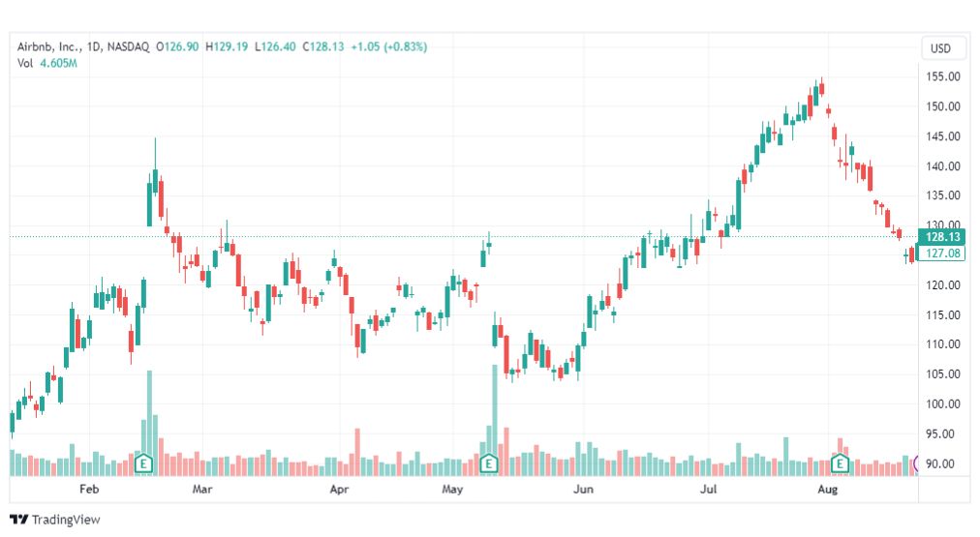Click the Aug label on time axis
The height and width of the screenshot is (537, 980).
coord(828,489)
